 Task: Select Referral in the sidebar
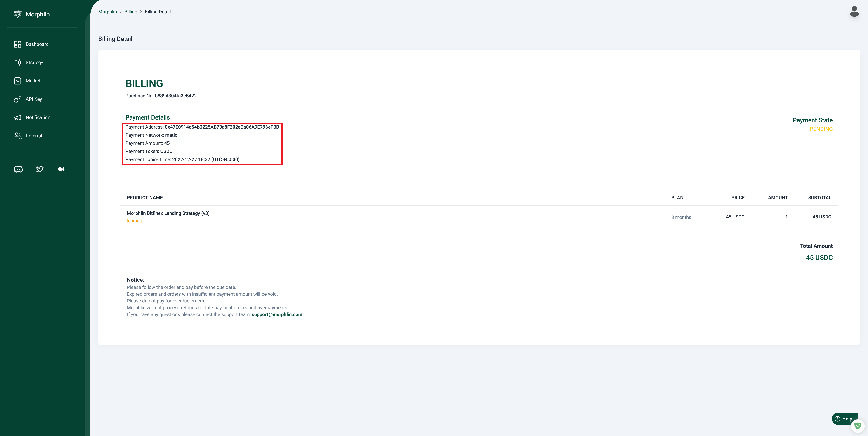point(34,136)
